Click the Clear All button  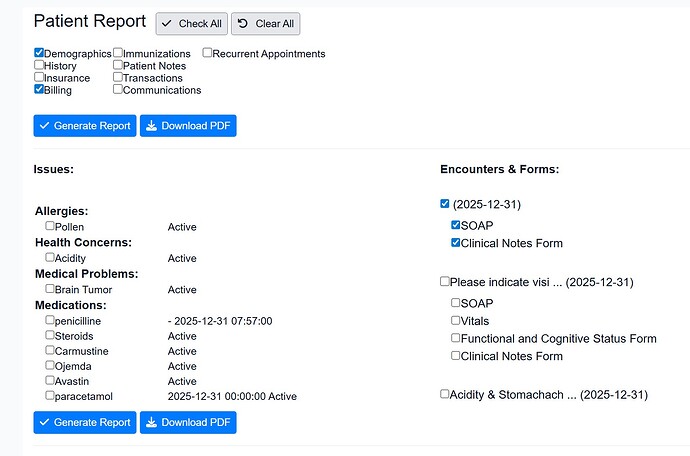(265, 24)
